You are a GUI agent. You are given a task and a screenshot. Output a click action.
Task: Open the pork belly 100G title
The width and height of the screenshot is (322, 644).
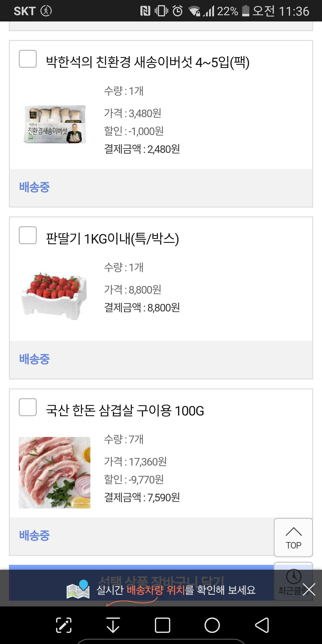click(125, 411)
